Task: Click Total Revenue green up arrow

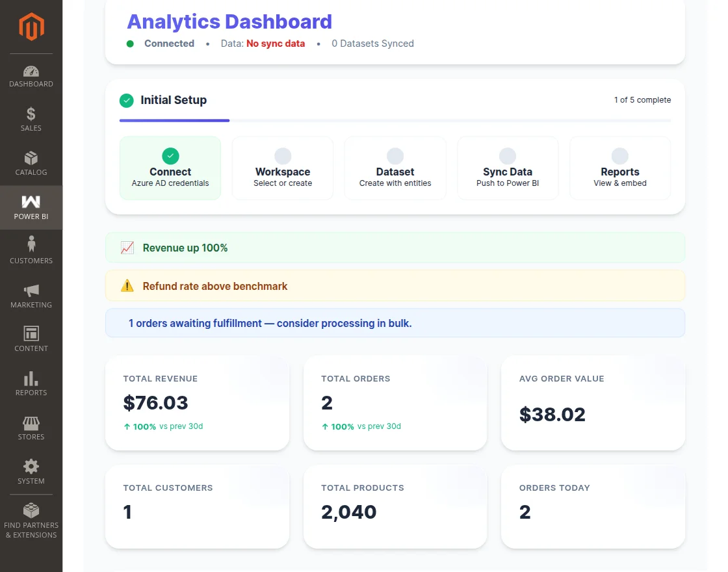Action: [x=127, y=426]
